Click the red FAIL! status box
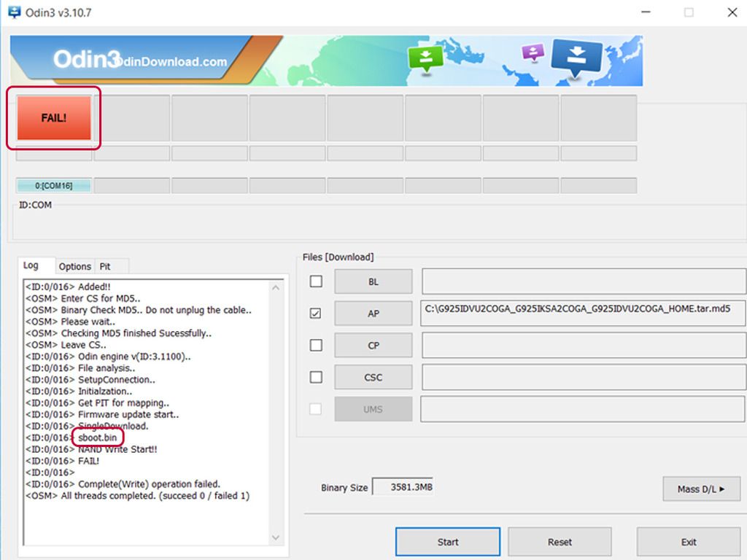The image size is (747, 560). (x=54, y=117)
